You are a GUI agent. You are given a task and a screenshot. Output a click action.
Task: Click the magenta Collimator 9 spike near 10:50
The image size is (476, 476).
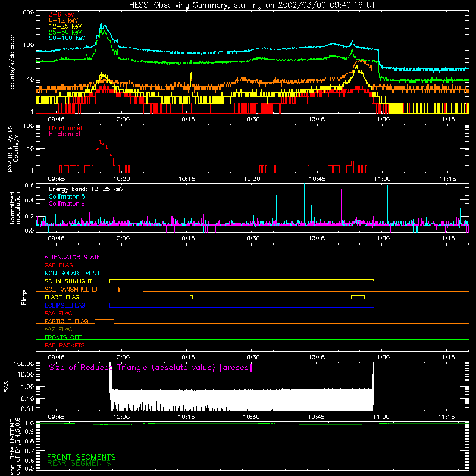tap(341, 206)
